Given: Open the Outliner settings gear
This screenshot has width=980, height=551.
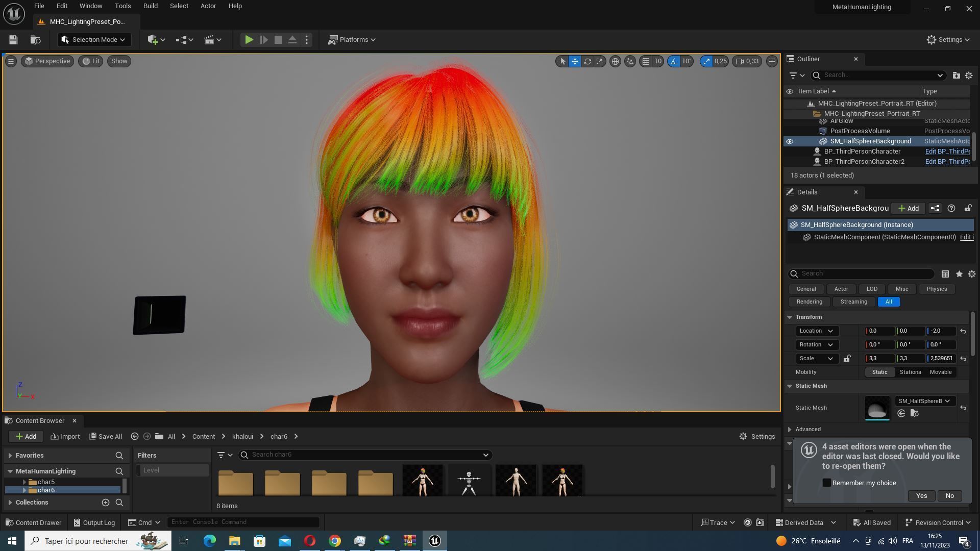Looking at the screenshot, I should click(969, 76).
